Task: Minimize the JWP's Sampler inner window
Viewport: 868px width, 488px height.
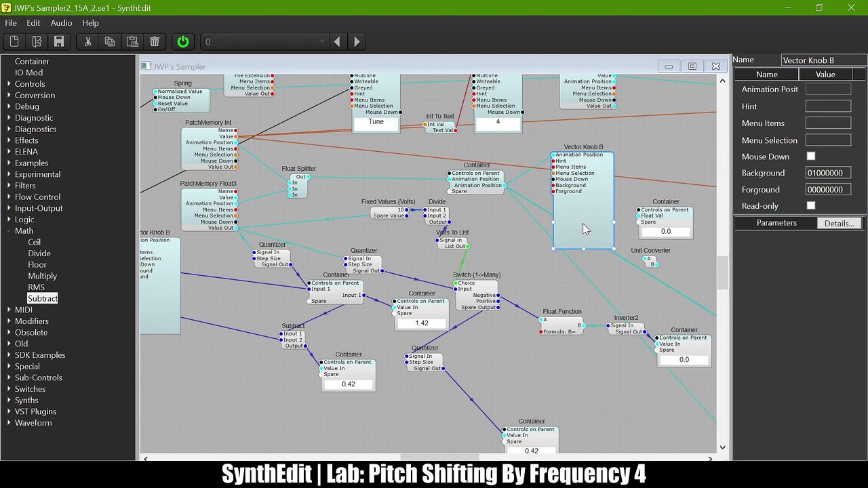Action: coord(669,66)
